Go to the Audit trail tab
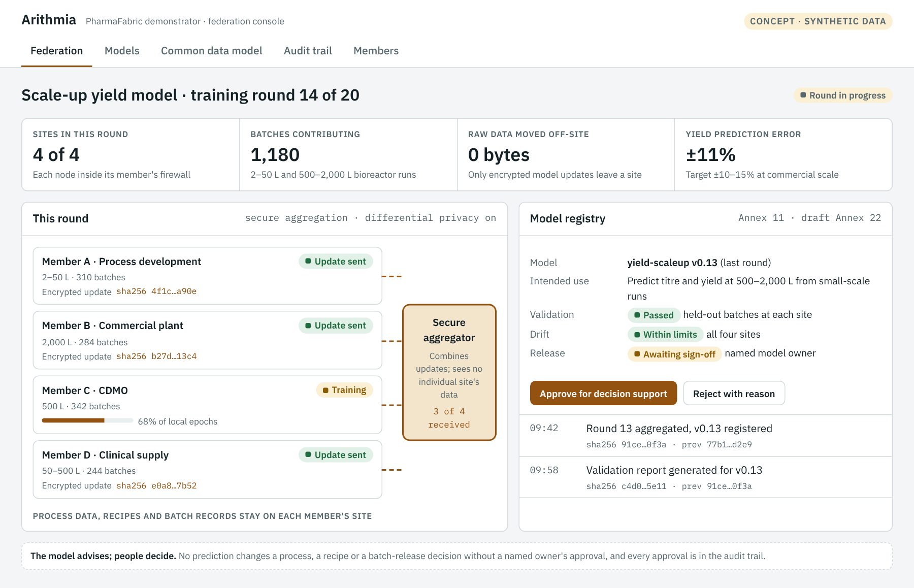914x588 pixels. click(308, 51)
